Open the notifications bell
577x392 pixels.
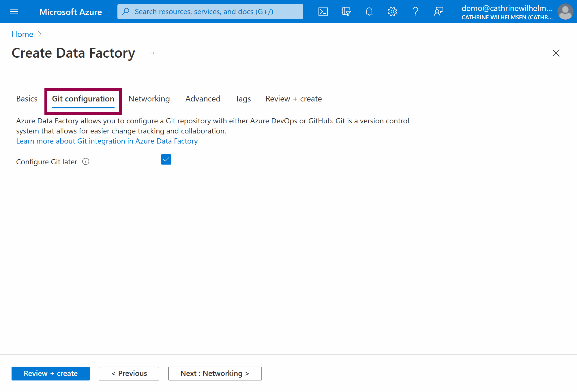click(369, 12)
